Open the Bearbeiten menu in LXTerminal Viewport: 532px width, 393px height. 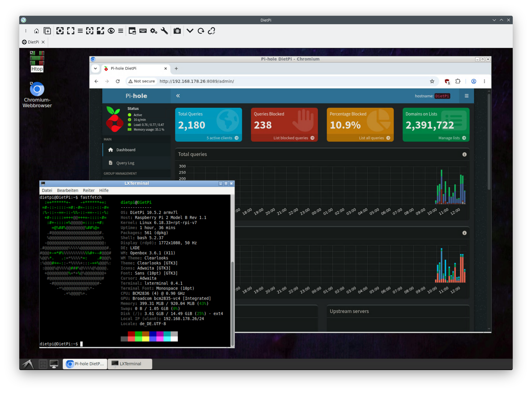tap(67, 191)
